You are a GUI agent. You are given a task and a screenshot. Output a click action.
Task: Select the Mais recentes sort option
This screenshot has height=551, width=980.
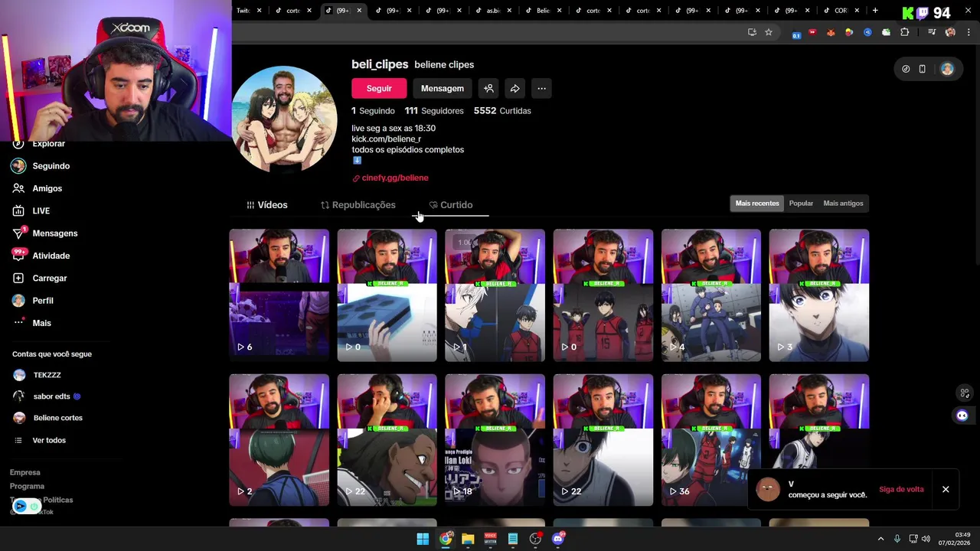[x=757, y=204]
